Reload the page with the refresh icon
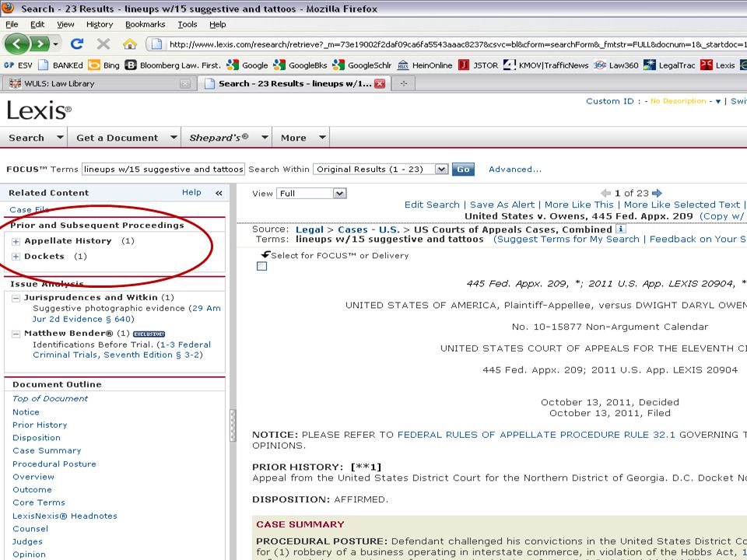747x560 pixels. tap(77, 44)
